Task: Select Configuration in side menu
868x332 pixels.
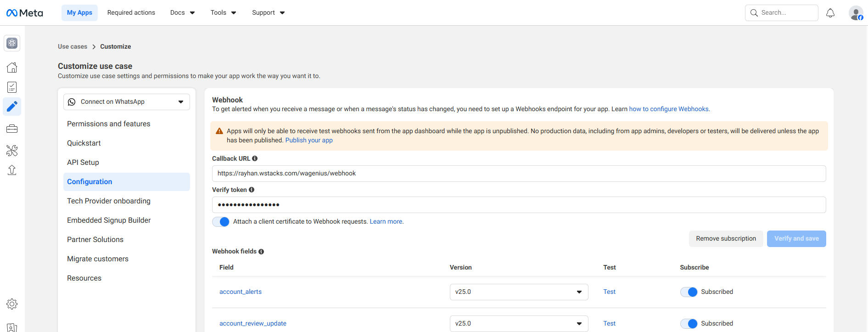Action: point(127,182)
